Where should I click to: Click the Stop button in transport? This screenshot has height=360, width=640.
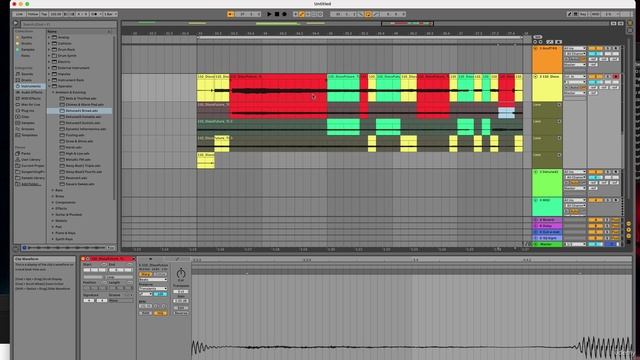277,14
